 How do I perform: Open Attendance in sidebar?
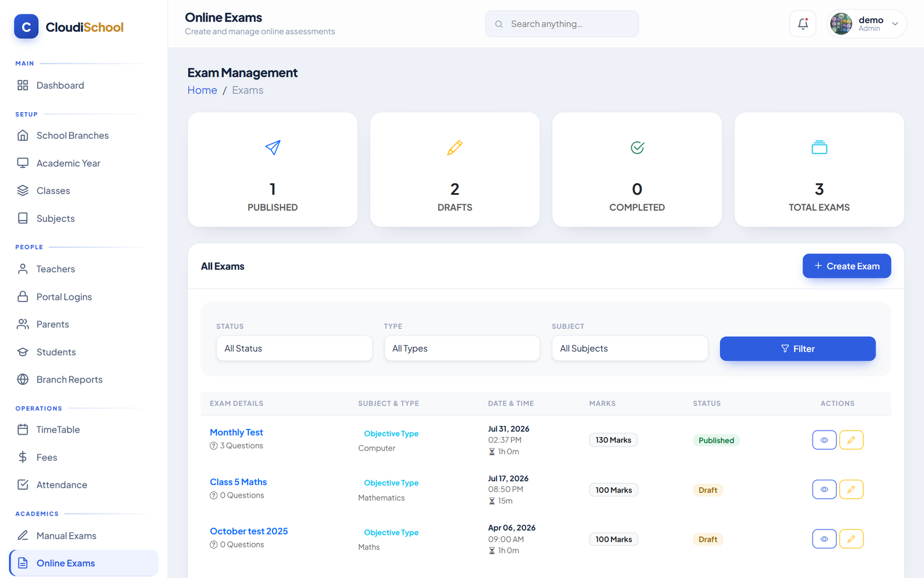[84, 485]
